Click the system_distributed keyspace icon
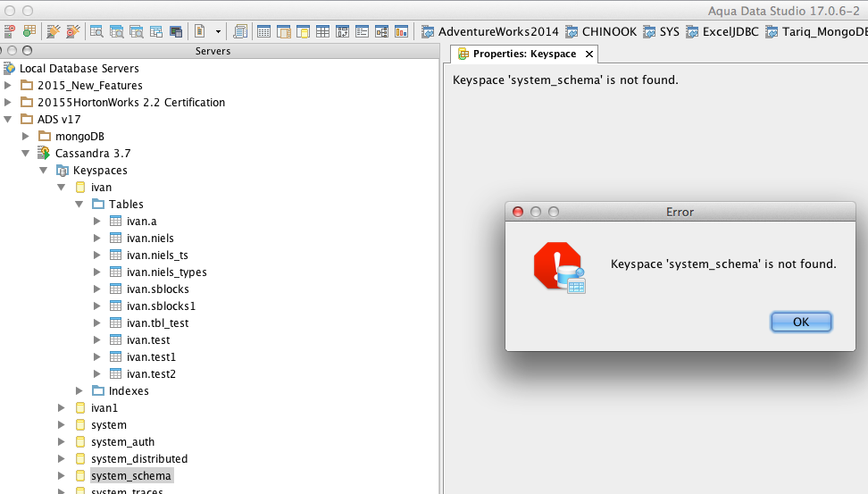Image resolution: width=868 pixels, height=494 pixels. point(80,459)
